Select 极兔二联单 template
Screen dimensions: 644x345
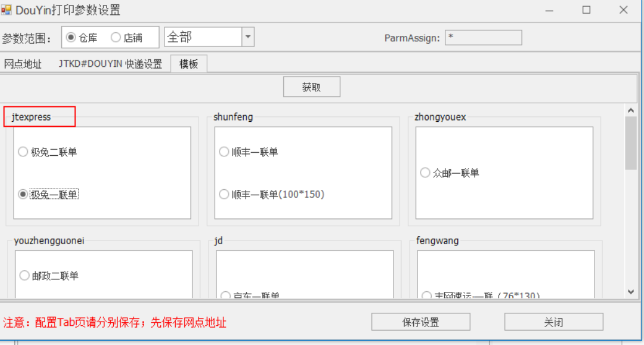[x=48, y=152]
